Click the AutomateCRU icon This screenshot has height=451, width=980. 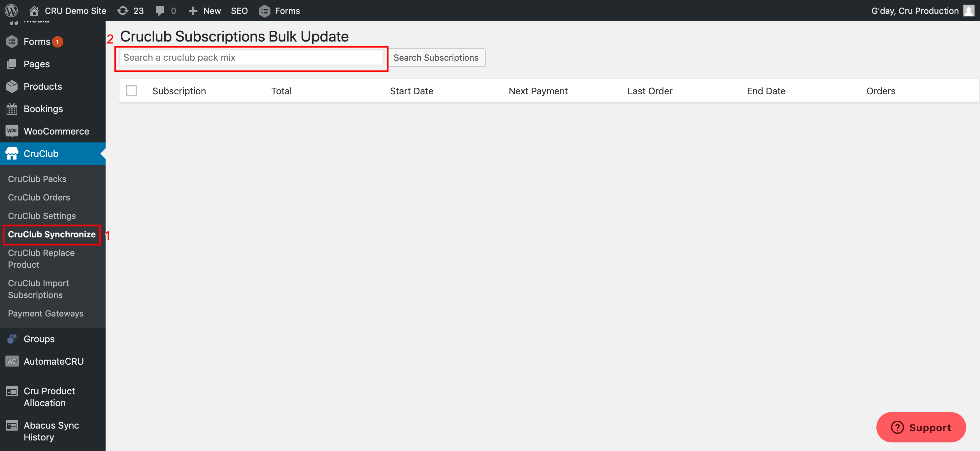[x=12, y=361]
